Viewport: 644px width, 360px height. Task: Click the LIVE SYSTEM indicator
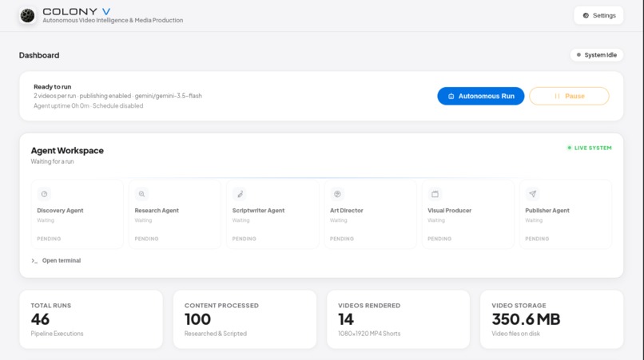pyautogui.click(x=590, y=148)
